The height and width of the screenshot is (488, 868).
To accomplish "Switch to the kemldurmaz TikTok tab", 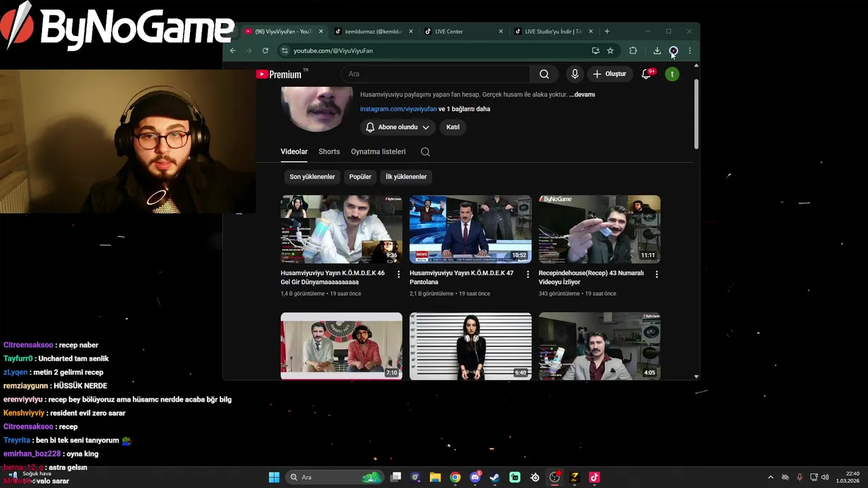I will (374, 31).
